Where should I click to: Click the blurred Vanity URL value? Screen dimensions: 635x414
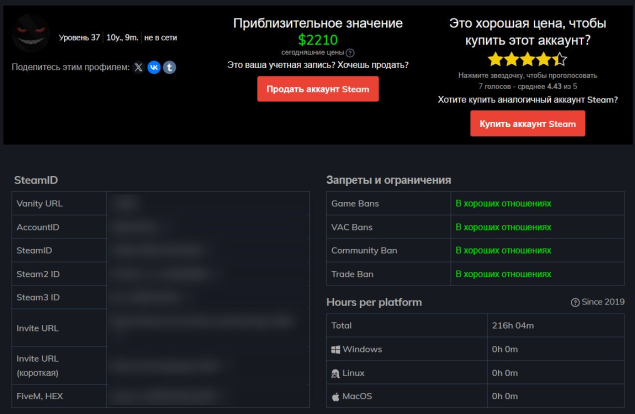(x=127, y=203)
